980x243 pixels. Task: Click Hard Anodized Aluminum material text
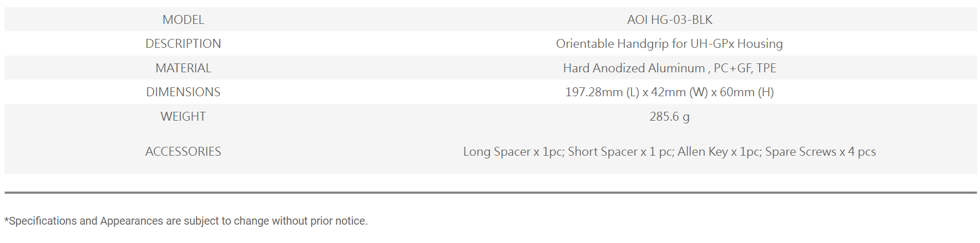pyautogui.click(x=634, y=68)
